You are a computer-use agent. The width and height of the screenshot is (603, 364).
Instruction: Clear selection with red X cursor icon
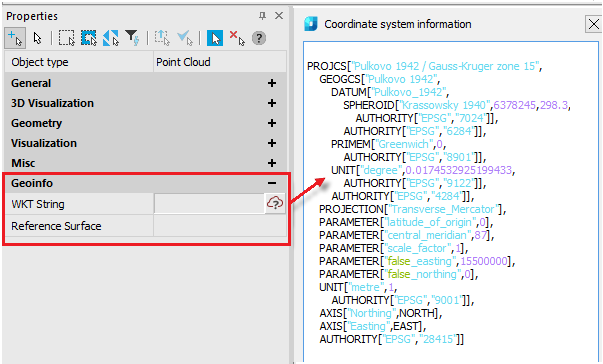tap(237, 38)
